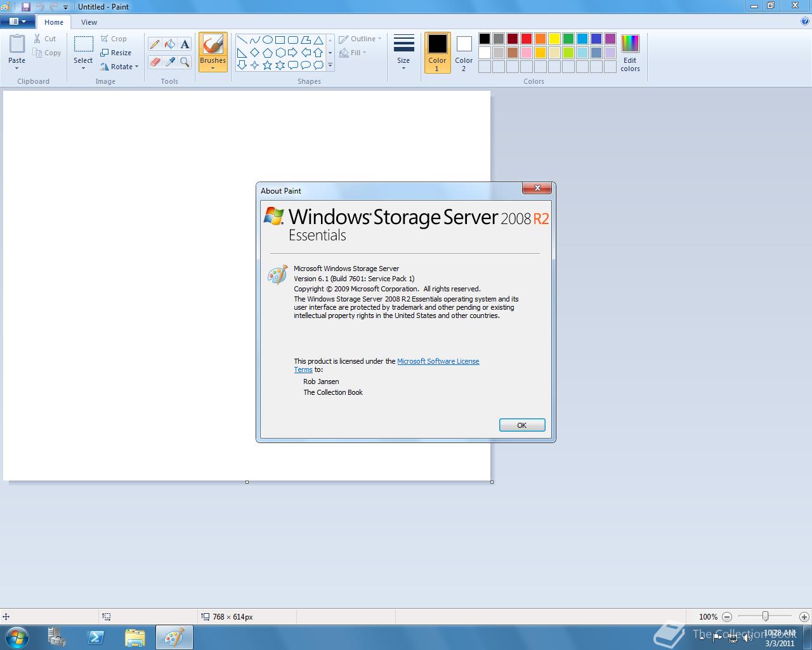Image resolution: width=812 pixels, height=650 pixels.
Task: Pick the black color swatch
Action: coord(485,39)
